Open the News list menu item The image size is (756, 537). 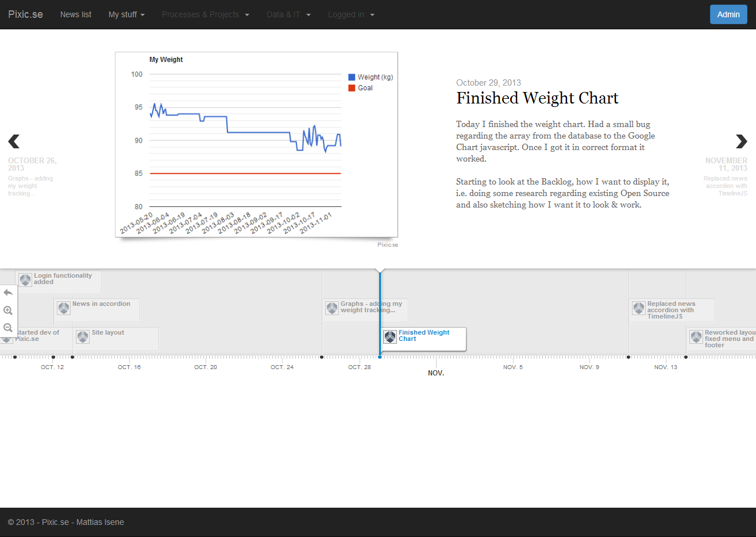click(76, 14)
